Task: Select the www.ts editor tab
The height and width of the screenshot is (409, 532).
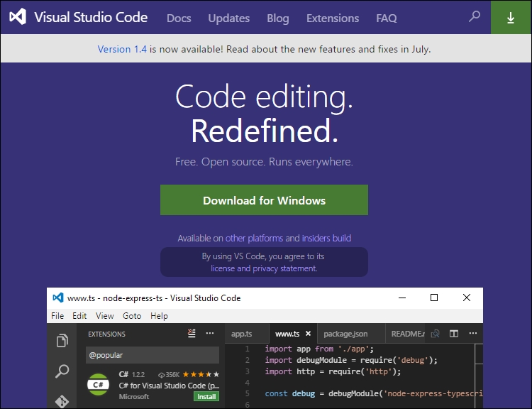Action: (x=287, y=334)
